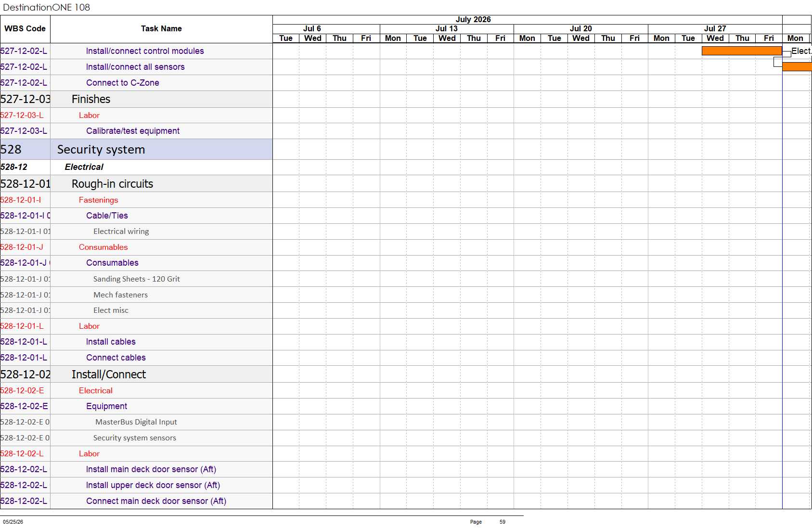Click the Install/connect all sensors task
The width and height of the screenshot is (812, 528).
(x=135, y=67)
